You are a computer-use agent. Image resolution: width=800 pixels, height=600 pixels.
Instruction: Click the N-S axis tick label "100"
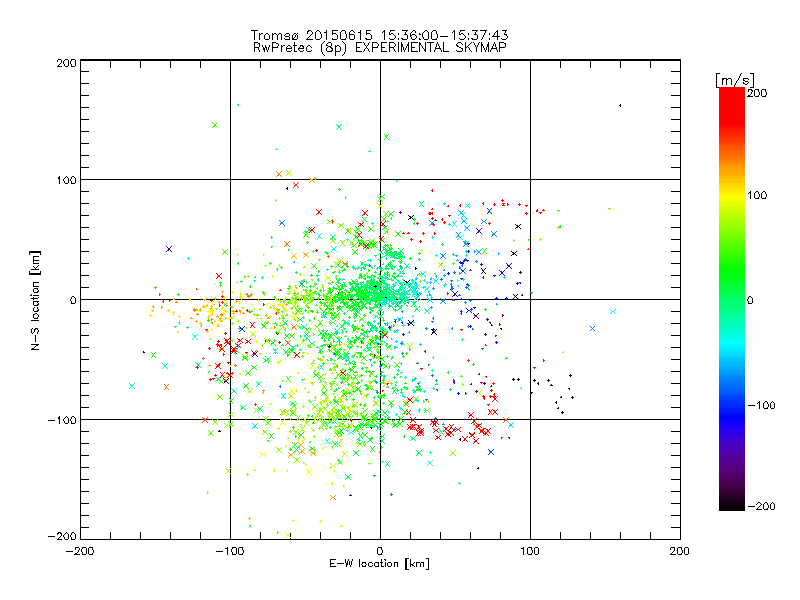click(66, 180)
